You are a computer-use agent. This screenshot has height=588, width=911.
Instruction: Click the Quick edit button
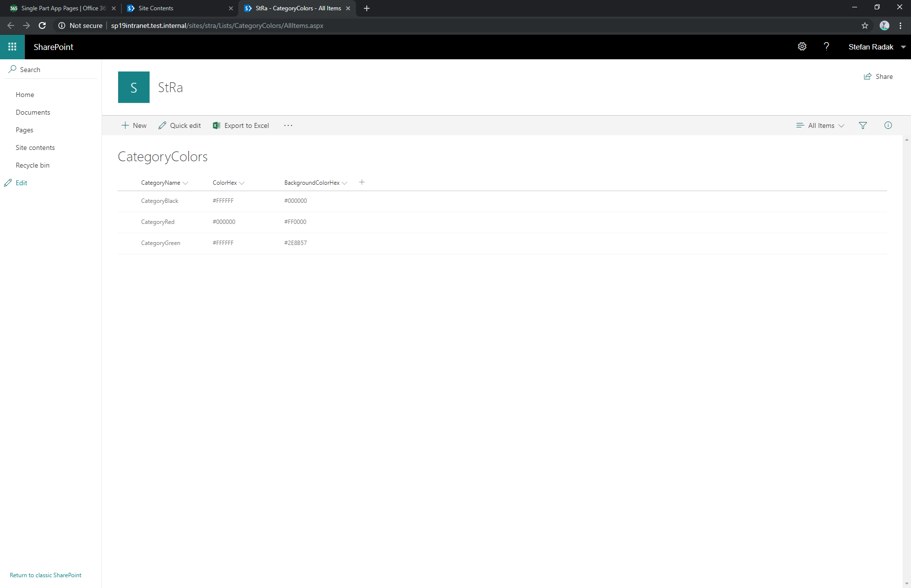click(x=179, y=125)
